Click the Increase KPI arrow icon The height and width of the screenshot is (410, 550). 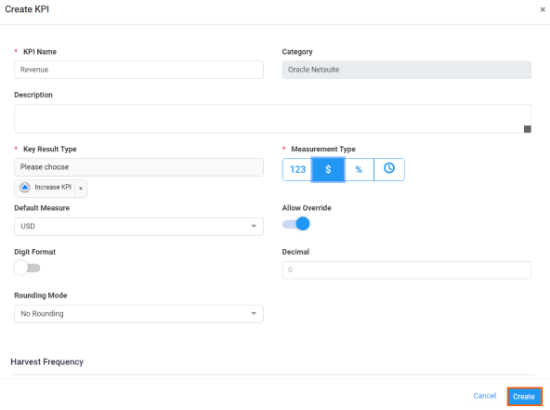25,187
